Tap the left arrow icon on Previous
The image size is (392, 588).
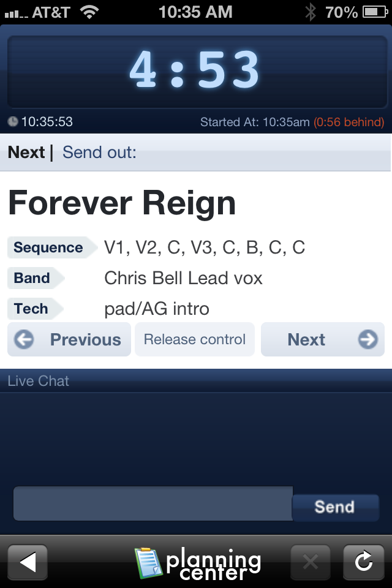(x=24, y=339)
